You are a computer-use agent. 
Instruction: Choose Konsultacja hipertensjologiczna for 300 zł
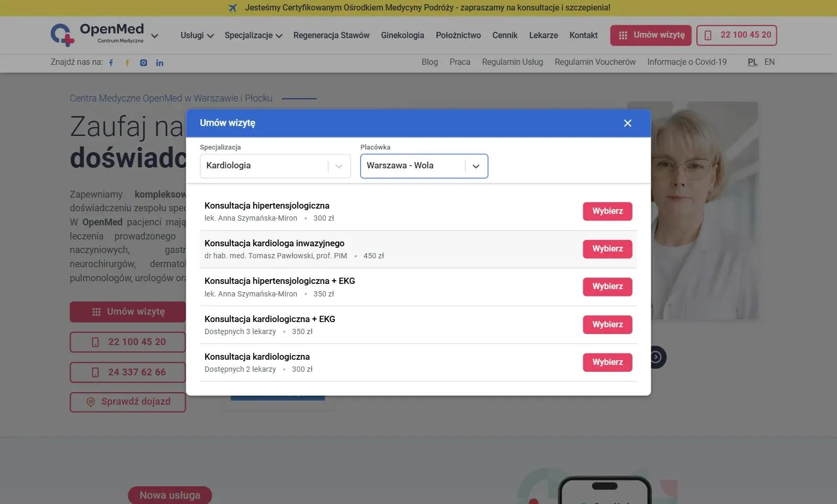[607, 211]
